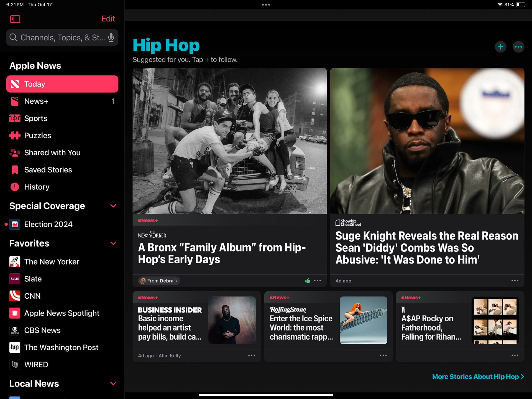Open the WIRED channel
Image resolution: width=532 pixels, height=399 pixels.
click(36, 365)
